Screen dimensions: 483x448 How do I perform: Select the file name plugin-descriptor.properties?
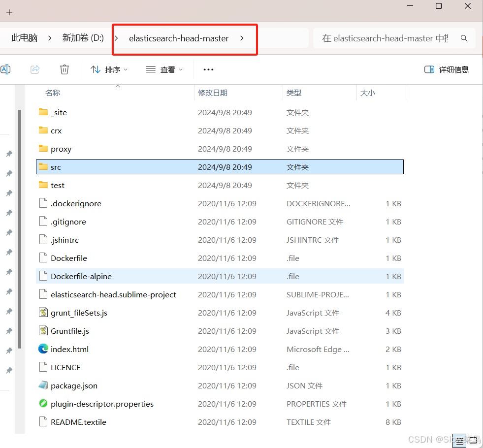point(102,404)
